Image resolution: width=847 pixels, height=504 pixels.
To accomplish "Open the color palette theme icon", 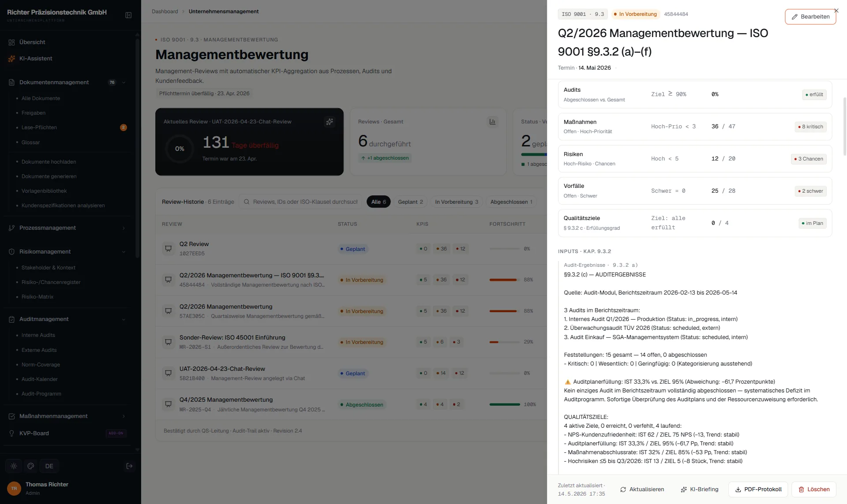I will pyautogui.click(x=31, y=466).
